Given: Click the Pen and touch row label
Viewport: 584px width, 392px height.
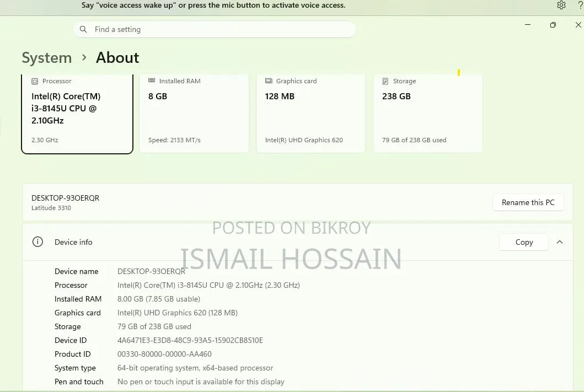Looking at the screenshot, I should tap(79, 382).
